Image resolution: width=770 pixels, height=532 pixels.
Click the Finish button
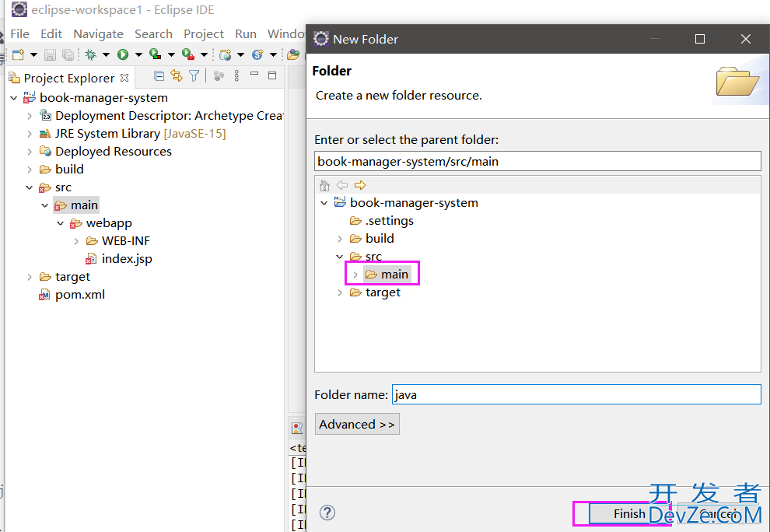pyautogui.click(x=629, y=513)
